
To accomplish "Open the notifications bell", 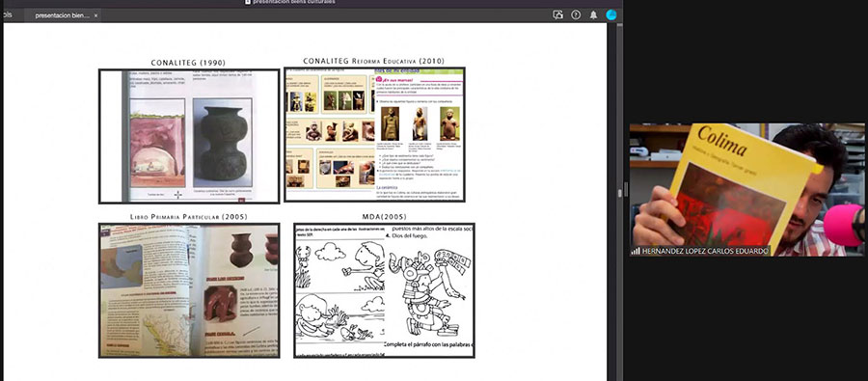I will (x=593, y=15).
